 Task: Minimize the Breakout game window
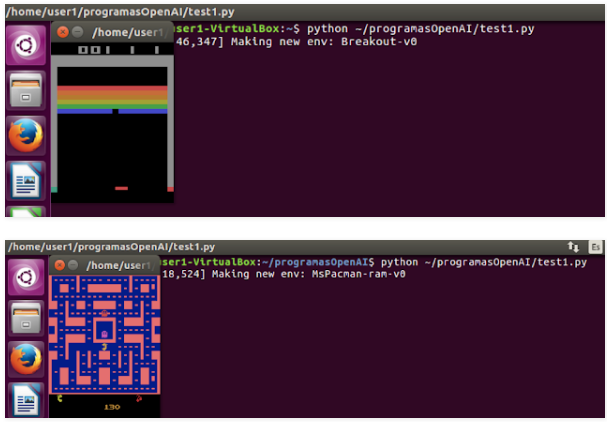pos(78,32)
